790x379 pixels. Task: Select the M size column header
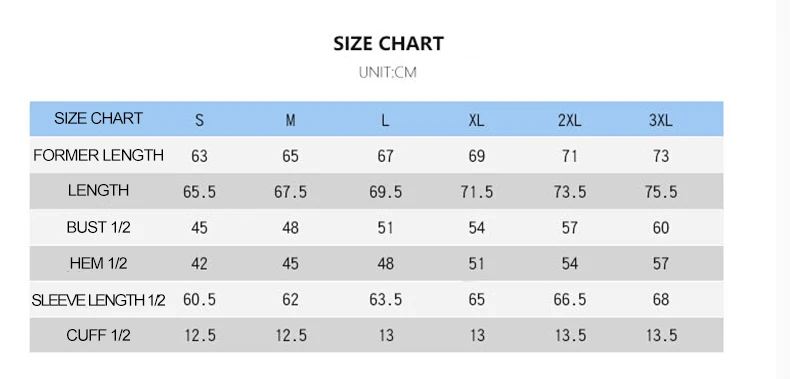click(291, 120)
